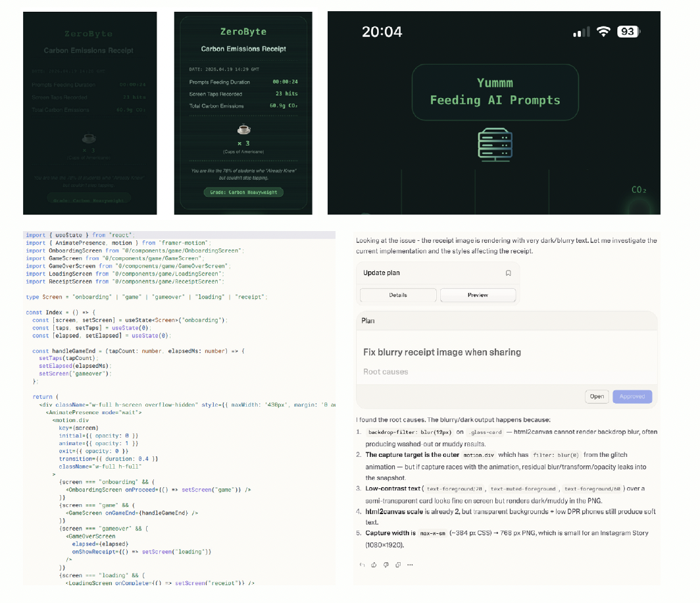
Task: Click the Root causes heading in plan
Action: point(386,372)
